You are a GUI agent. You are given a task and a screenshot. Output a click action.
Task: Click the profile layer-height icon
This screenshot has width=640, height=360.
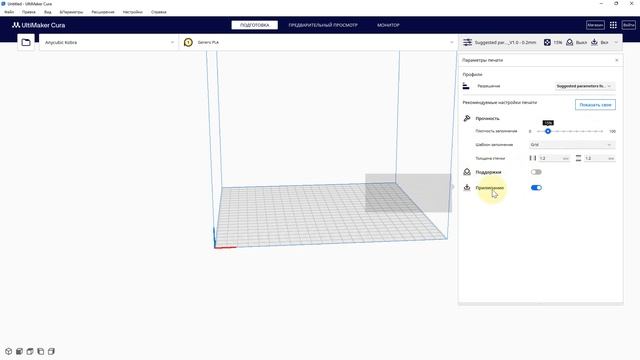tap(466, 86)
